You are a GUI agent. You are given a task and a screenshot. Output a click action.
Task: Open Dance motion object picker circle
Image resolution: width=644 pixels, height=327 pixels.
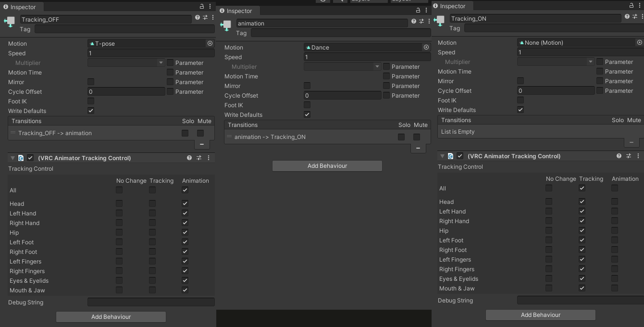pyautogui.click(x=426, y=47)
